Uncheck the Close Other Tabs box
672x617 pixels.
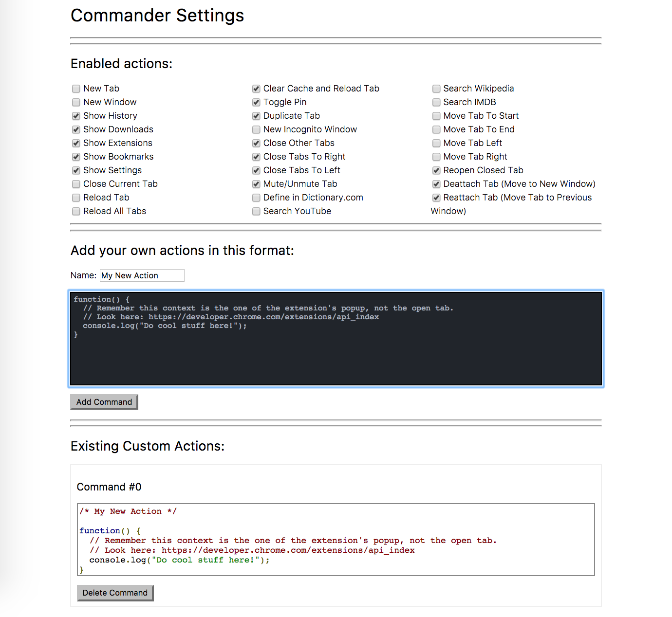tap(256, 143)
